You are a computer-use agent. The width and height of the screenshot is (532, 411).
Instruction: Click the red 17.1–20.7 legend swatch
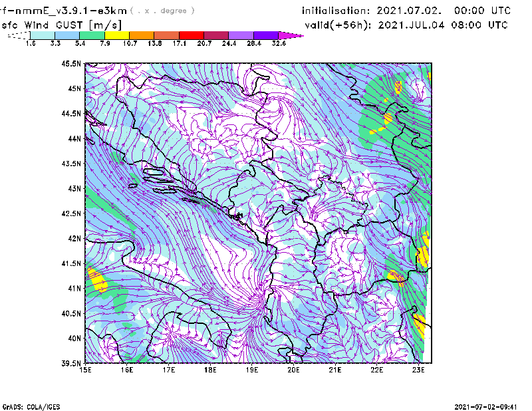192,35
